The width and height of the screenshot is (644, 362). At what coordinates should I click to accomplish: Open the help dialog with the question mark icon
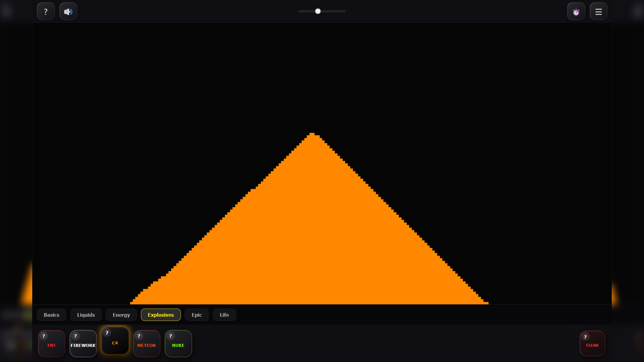[x=46, y=11]
